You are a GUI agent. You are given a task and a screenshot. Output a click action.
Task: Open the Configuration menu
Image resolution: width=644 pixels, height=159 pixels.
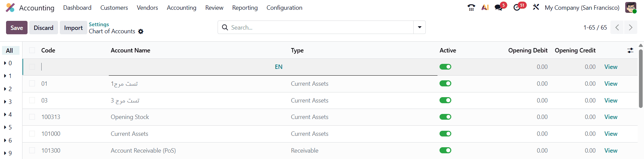(x=284, y=8)
